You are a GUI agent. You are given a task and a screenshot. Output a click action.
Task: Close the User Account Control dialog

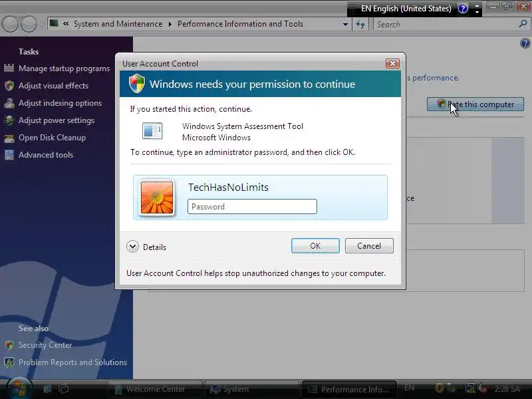392,63
